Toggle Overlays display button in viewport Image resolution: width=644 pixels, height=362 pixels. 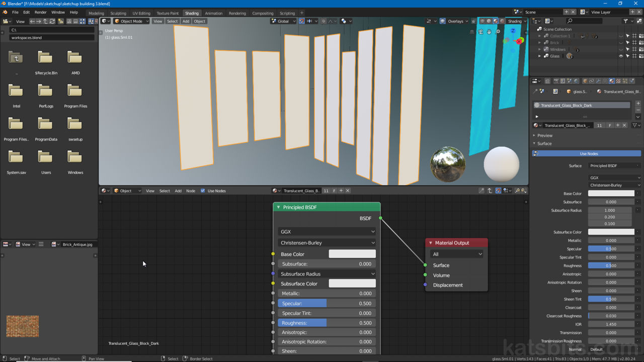[443, 21]
